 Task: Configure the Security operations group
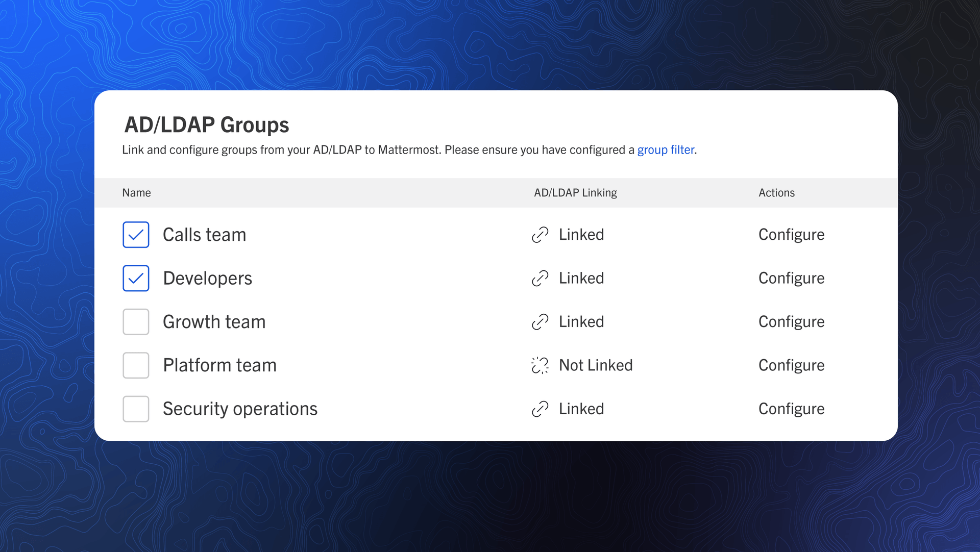pyautogui.click(x=791, y=409)
